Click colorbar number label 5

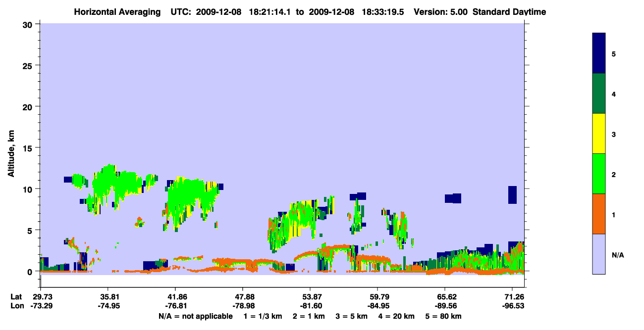(x=614, y=54)
